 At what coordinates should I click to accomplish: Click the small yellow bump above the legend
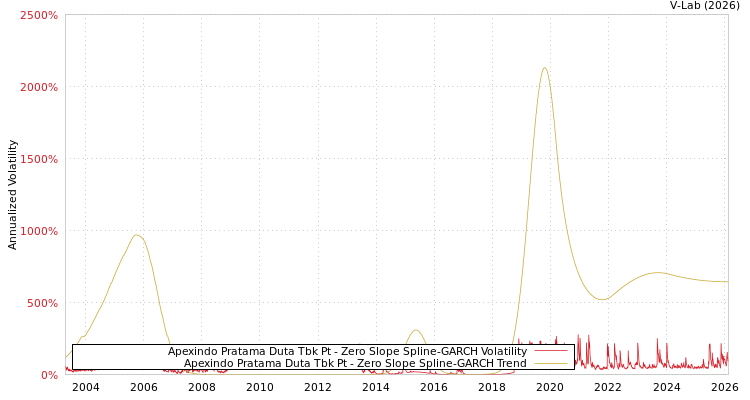coord(416,330)
